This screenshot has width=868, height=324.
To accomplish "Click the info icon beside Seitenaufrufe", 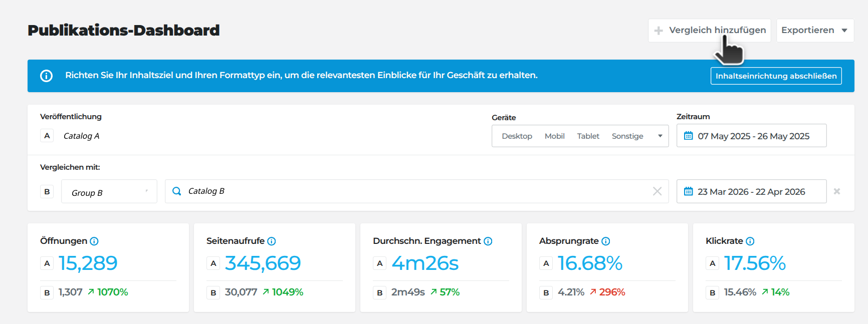I will pyautogui.click(x=272, y=241).
